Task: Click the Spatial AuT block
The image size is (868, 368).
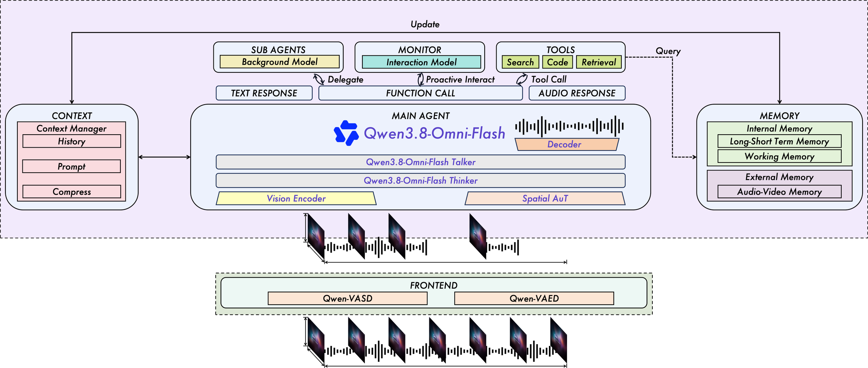Action: pos(545,198)
